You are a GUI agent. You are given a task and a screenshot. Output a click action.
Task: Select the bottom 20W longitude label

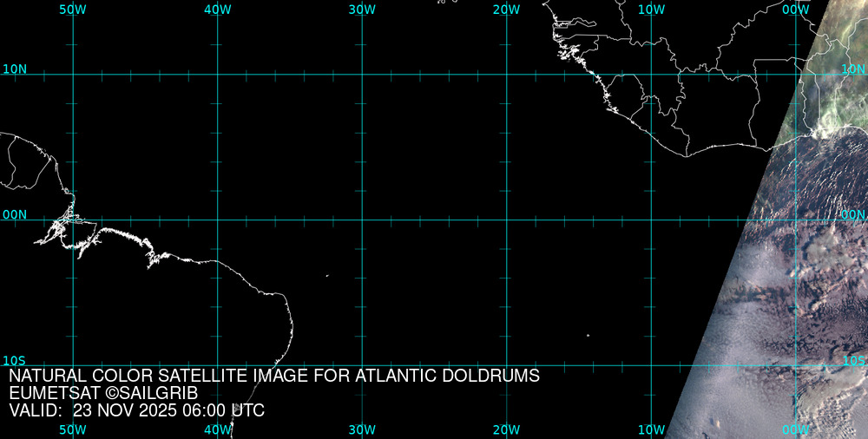pyautogui.click(x=506, y=429)
